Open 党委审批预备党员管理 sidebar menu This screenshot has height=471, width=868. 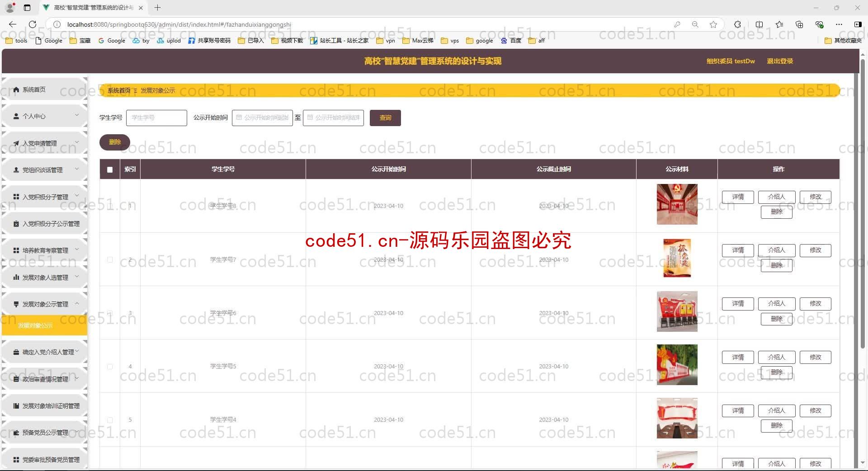coord(44,459)
